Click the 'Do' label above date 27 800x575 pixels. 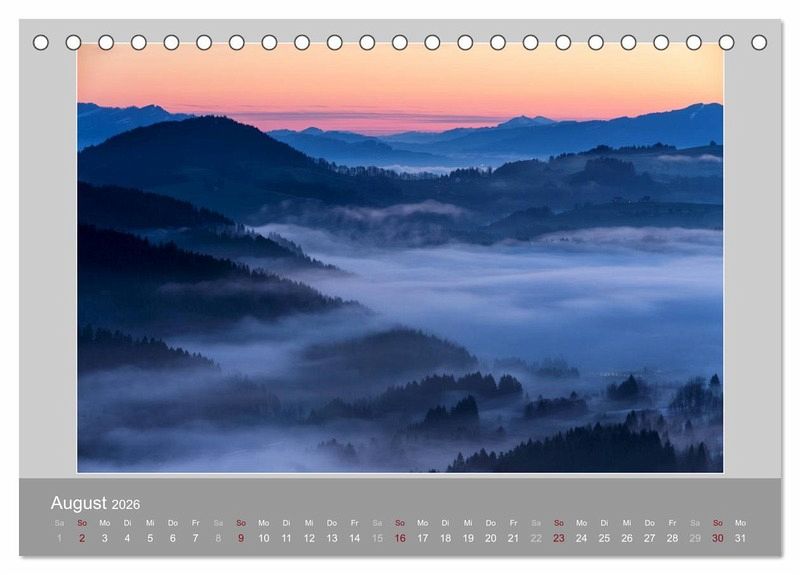(649, 523)
